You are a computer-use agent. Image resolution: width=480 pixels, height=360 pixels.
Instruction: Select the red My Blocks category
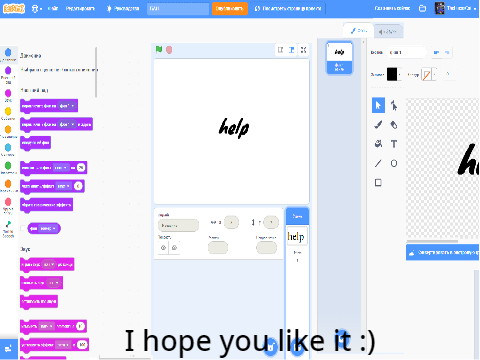pos(8,205)
